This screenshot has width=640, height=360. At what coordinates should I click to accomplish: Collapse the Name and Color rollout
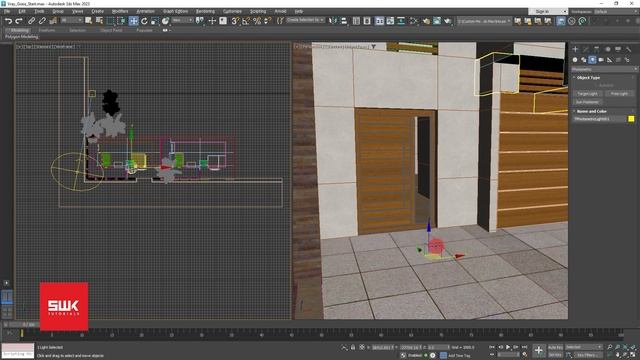[x=591, y=111]
